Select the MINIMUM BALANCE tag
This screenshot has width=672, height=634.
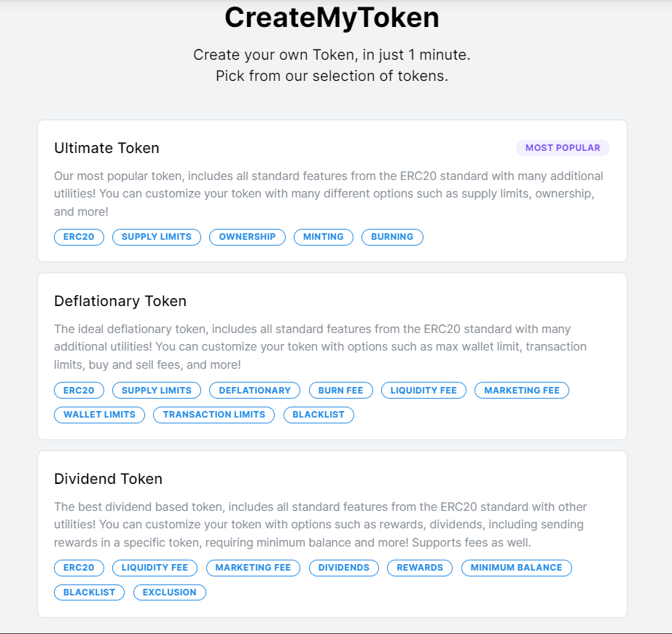[516, 568]
